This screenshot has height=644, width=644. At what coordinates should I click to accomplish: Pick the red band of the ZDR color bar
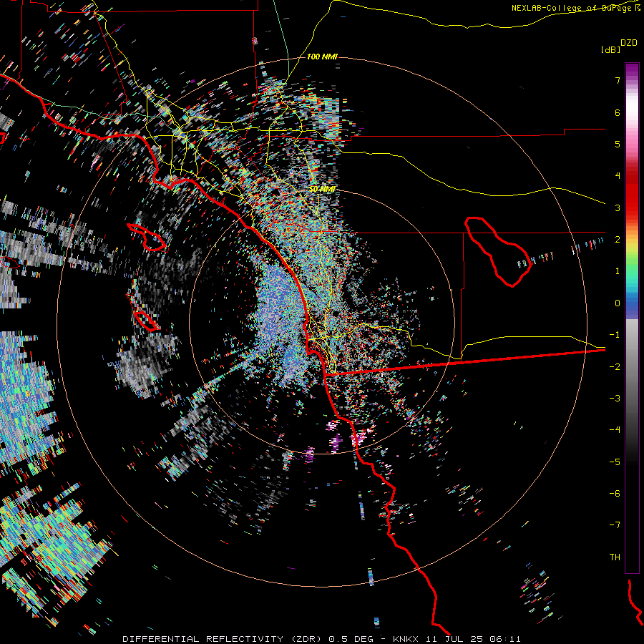point(632,193)
